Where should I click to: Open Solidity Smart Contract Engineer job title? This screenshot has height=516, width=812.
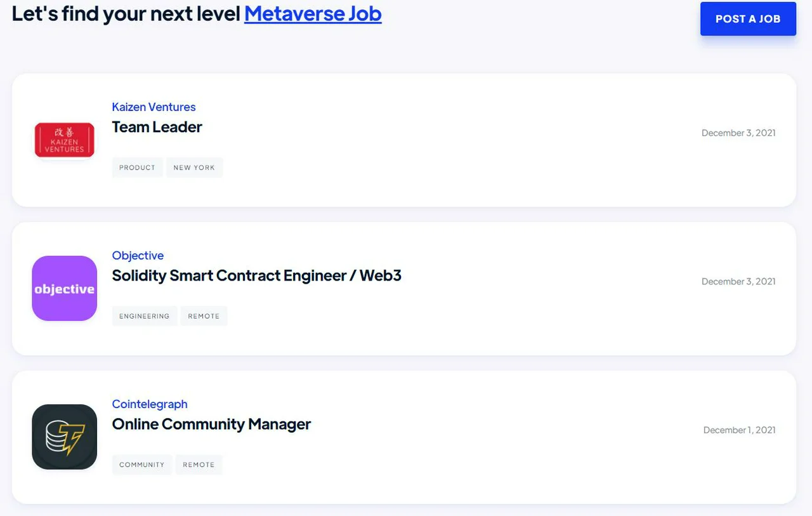tap(256, 275)
